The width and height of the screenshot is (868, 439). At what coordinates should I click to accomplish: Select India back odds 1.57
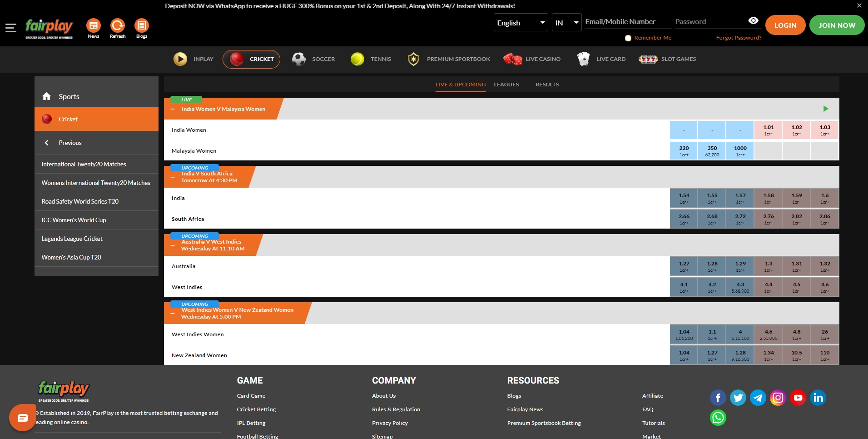740,198
